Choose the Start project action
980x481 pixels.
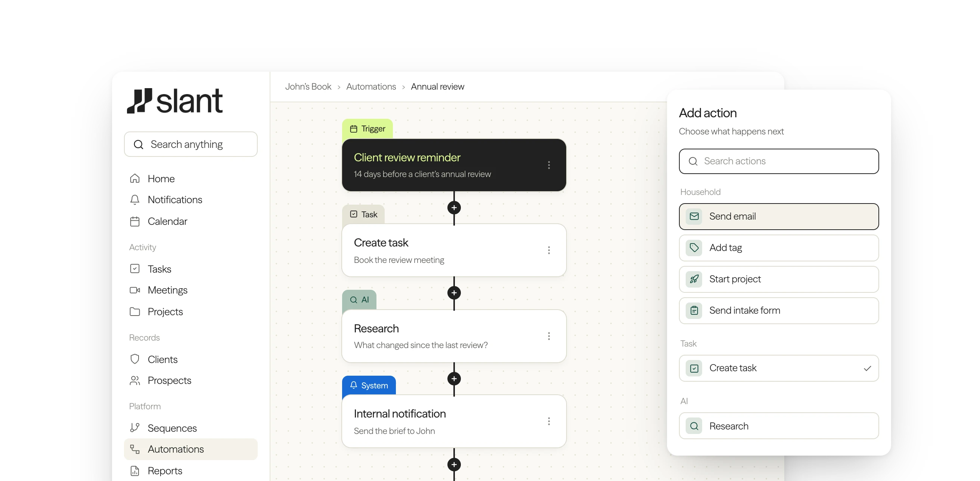[779, 279]
